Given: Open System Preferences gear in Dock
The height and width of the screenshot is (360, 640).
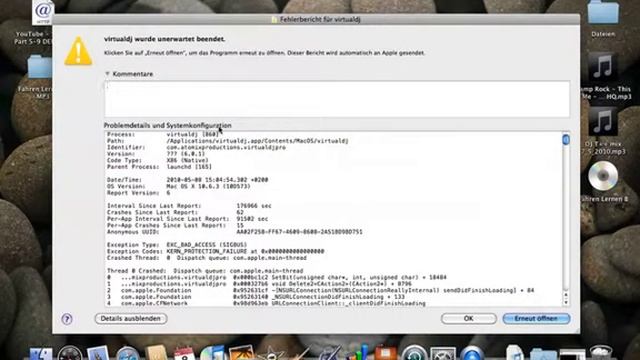Looking at the screenshot, I should click(443, 353).
